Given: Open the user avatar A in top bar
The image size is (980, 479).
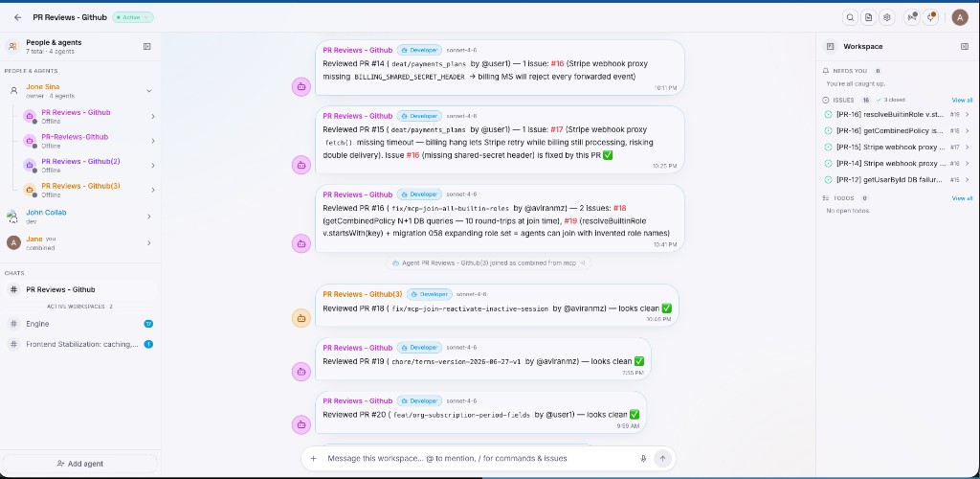Looking at the screenshot, I should coord(959,17).
